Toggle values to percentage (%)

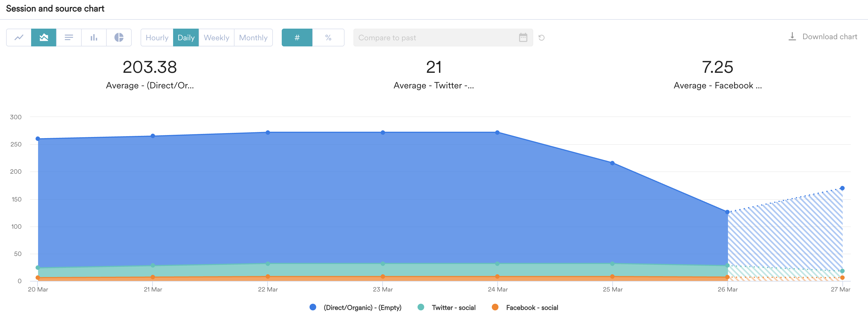[x=328, y=38]
